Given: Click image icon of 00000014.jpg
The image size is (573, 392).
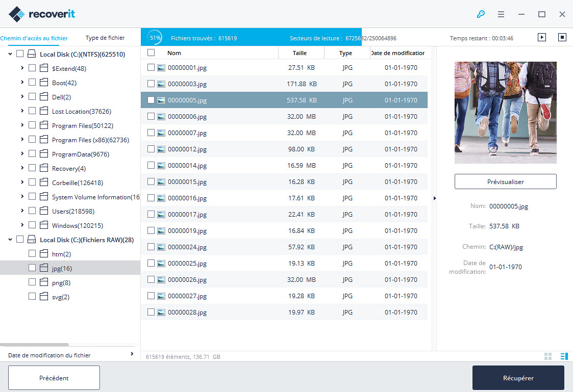Looking at the screenshot, I should pyautogui.click(x=161, y=166).
